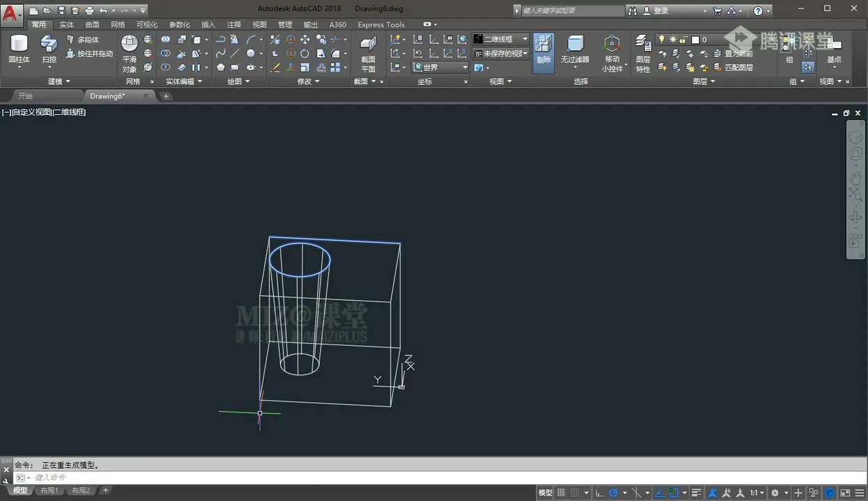This screenshot has height=501, width=868.
Task: Open the Layout1 (布局1) tab
Action: click(x=49, y=491)
